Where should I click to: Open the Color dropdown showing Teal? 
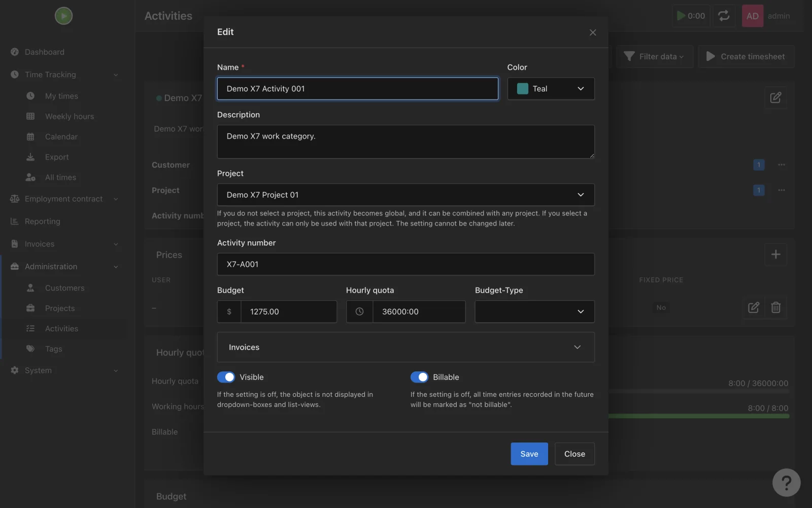click(x=551, y=89)
